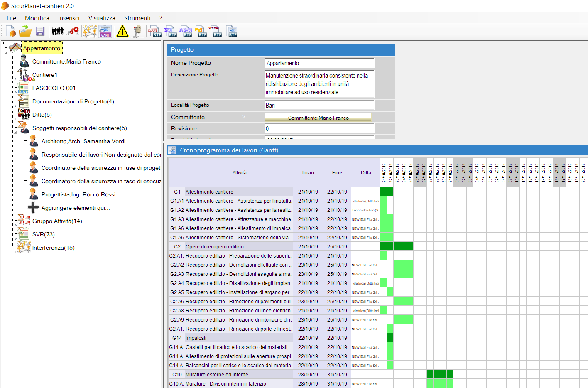Export the VERBALI RTF document

click(x=215, y=31)
